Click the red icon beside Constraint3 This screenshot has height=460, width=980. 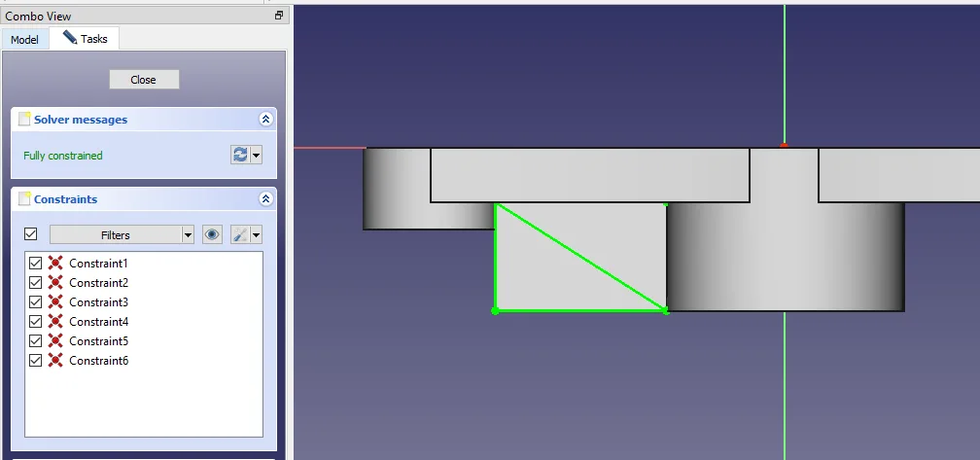click(x=55, y=302)
